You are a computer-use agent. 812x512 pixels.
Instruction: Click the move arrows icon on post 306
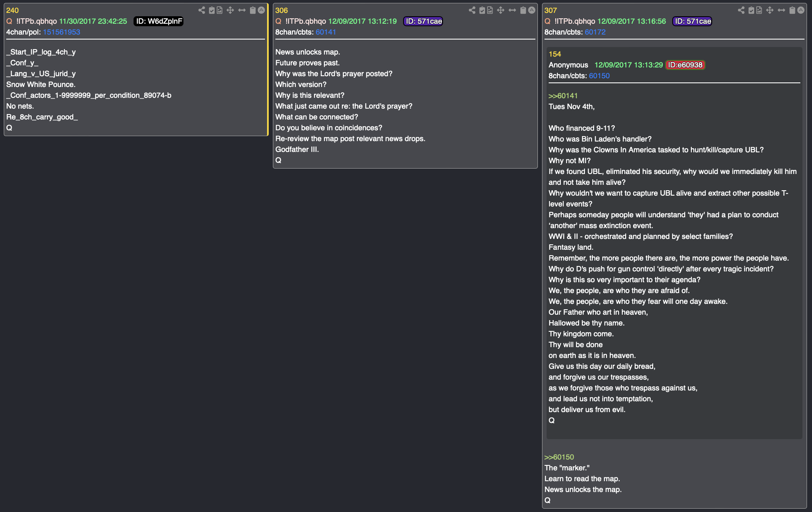click(x=500, y=10)
